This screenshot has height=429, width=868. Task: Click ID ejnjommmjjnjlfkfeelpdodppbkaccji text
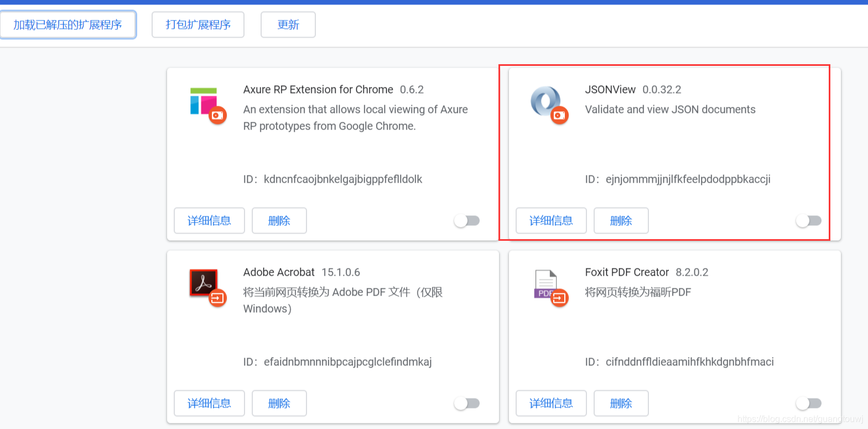click(678, 179)
